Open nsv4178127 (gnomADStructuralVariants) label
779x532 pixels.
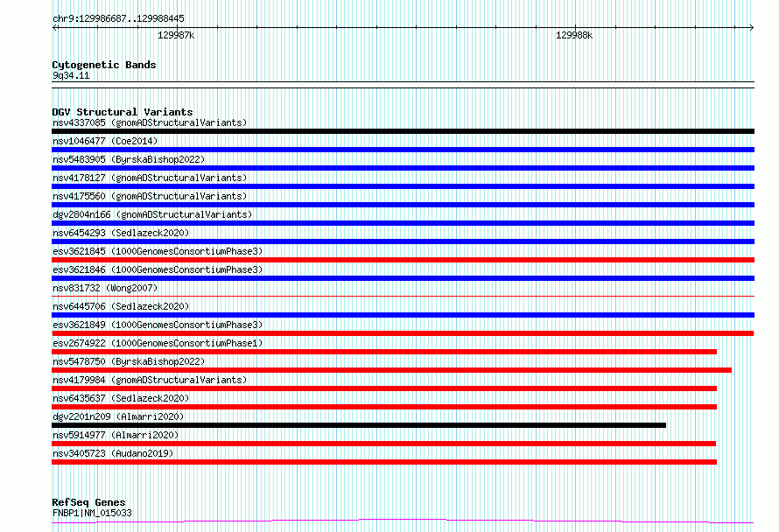pos(150,178)
